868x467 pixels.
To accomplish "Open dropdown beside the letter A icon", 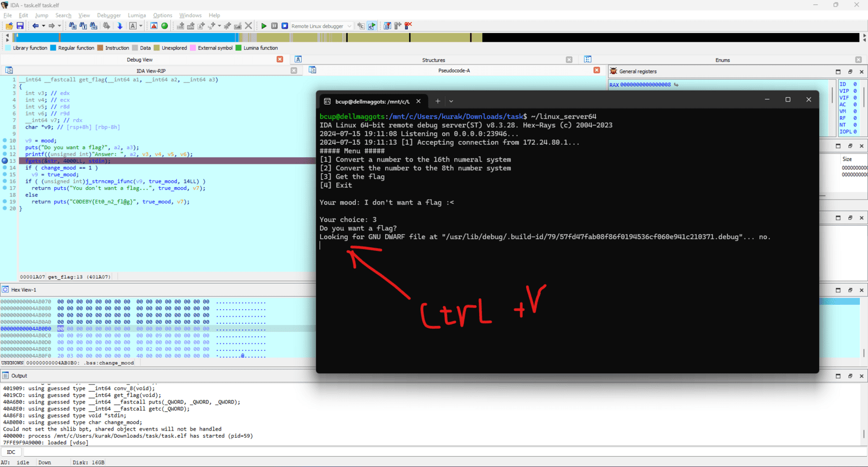I will [141, 25].
